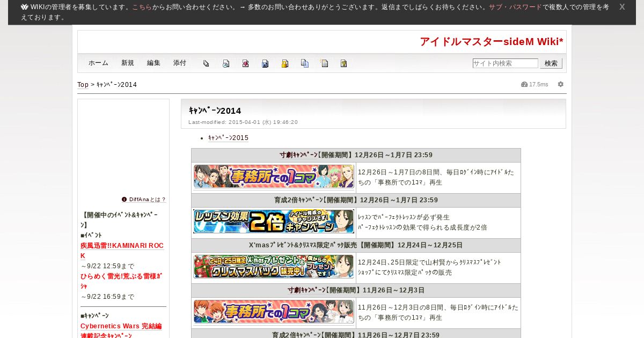Click the first 事務所での1コマ banner (12月26日)

click(x=274, y=177)
